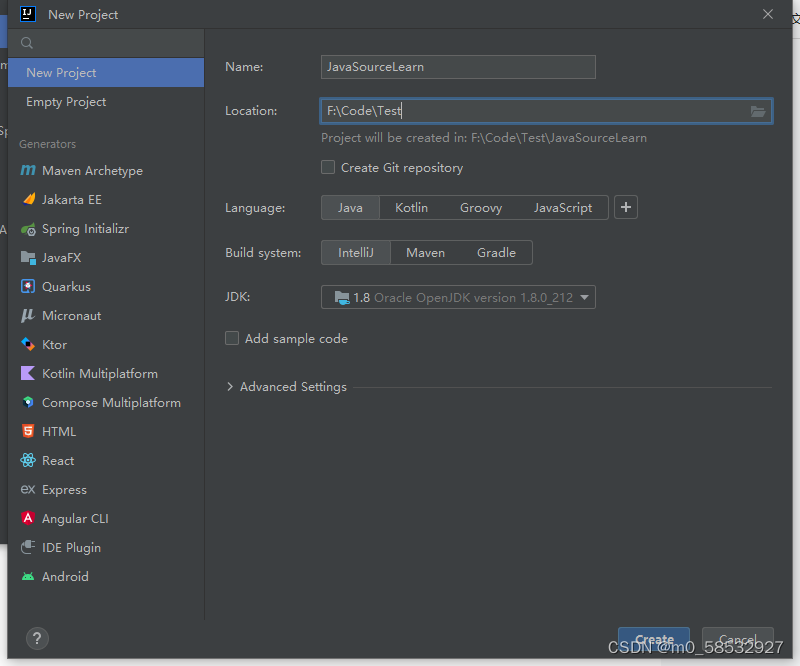The height and width of the screenshot is (666, 800).
Task: Click the search magnifier icon
Action: (27, 43)
